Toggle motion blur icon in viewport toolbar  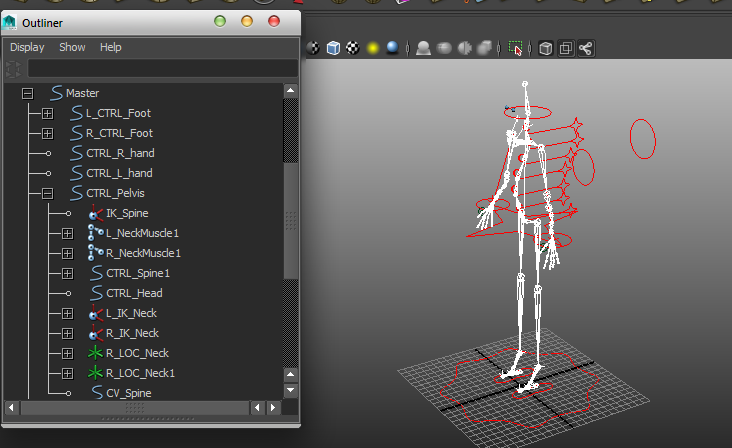pyautogui.click(x=444, y=48)
